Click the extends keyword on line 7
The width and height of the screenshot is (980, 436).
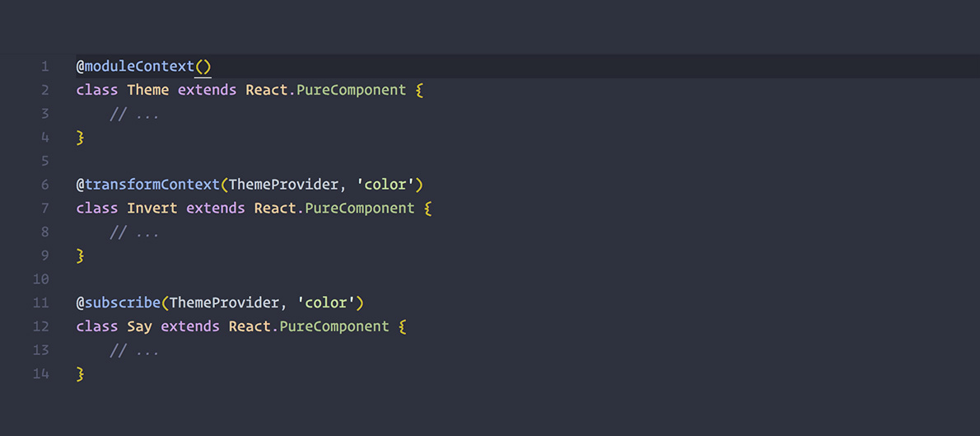(x=216, y=209)
